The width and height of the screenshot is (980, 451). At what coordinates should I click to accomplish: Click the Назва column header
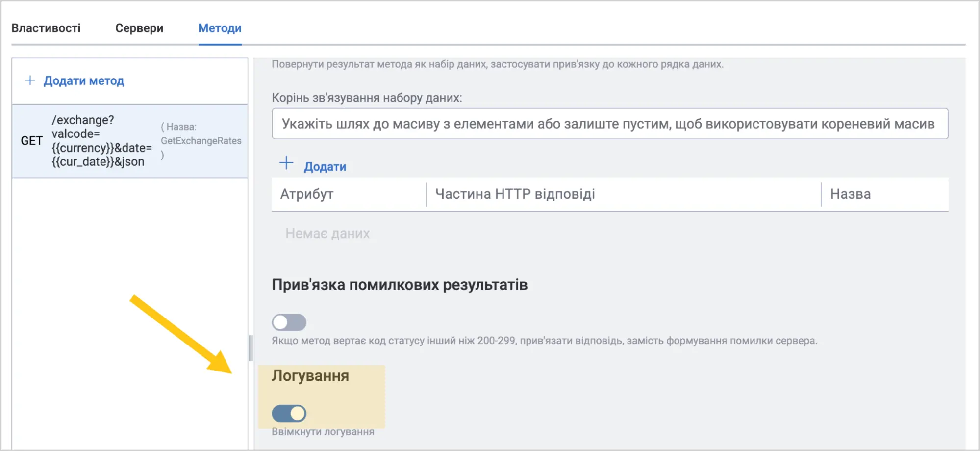click(850, 194)
